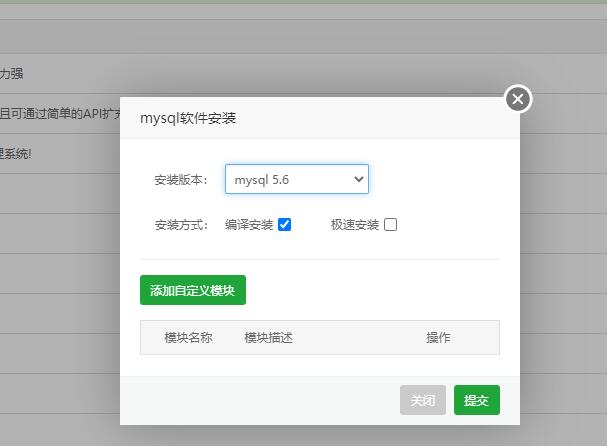Submit with the 提交 button
The height and width of the screenshot is (446, 607).
[x=477, y=400]
